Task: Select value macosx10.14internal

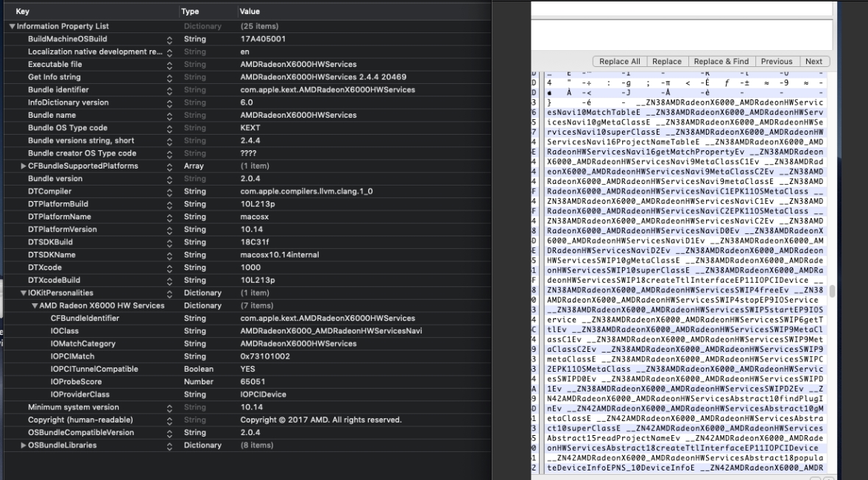Action: tap(280, 255)
